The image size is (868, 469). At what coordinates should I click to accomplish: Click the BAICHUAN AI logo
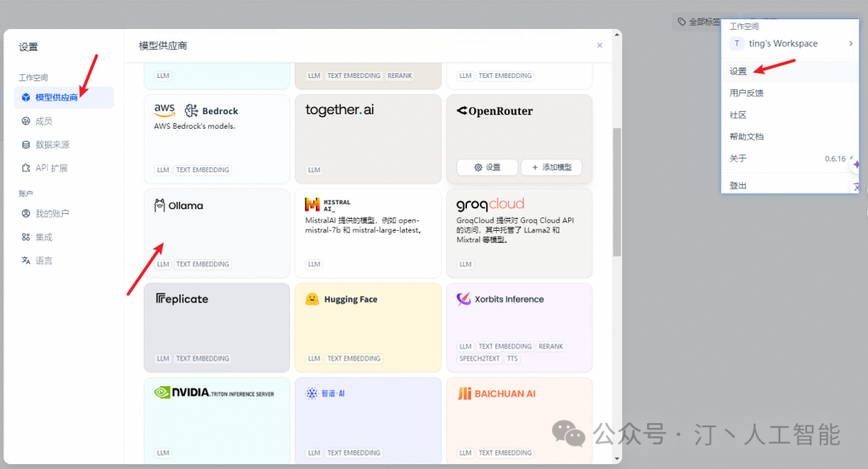497,393
